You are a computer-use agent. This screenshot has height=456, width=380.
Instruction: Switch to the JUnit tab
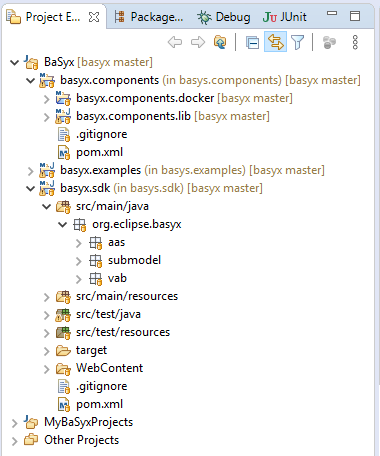[285, 17]
